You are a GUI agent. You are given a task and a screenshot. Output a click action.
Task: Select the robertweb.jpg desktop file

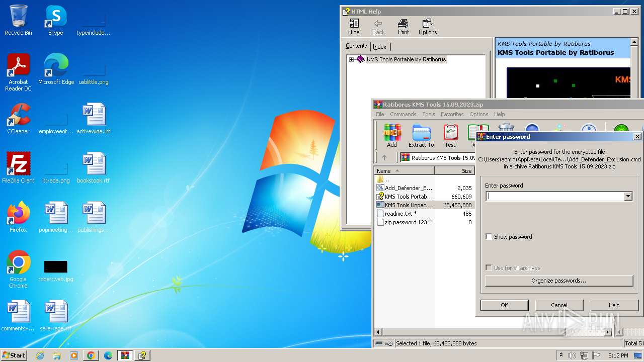pos(56,271)
